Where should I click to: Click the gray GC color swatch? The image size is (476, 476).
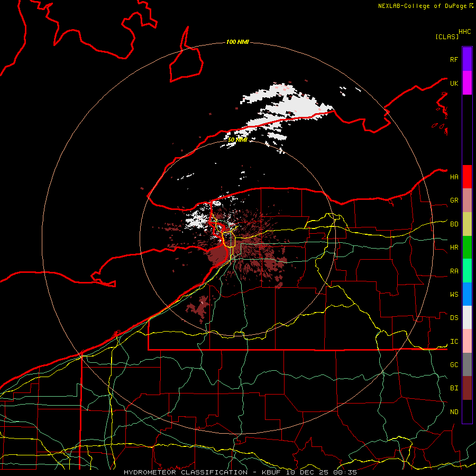coord(467,364)
